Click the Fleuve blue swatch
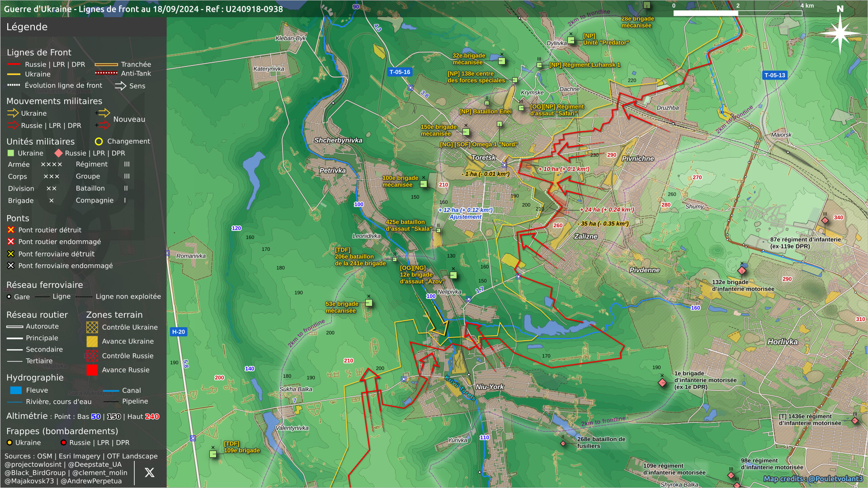 [x=16, y=390]
